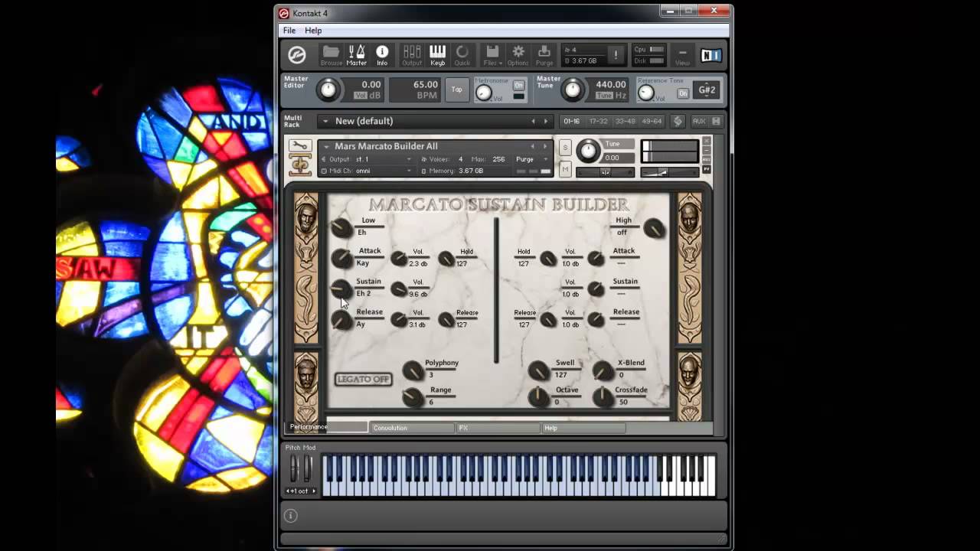Click the Master Editor volume knob
The width and height of the screenshot is (980, 551).
point(328,90)
